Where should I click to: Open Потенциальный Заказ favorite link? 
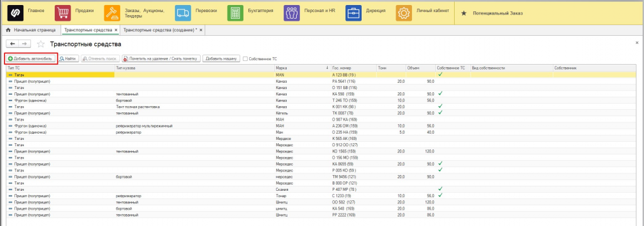(498, 13)
